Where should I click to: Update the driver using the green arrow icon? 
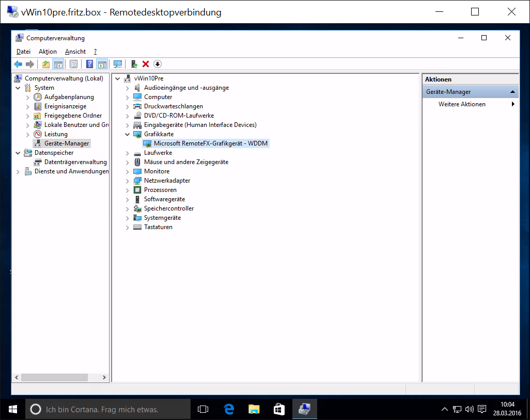[x=134, y=64]
